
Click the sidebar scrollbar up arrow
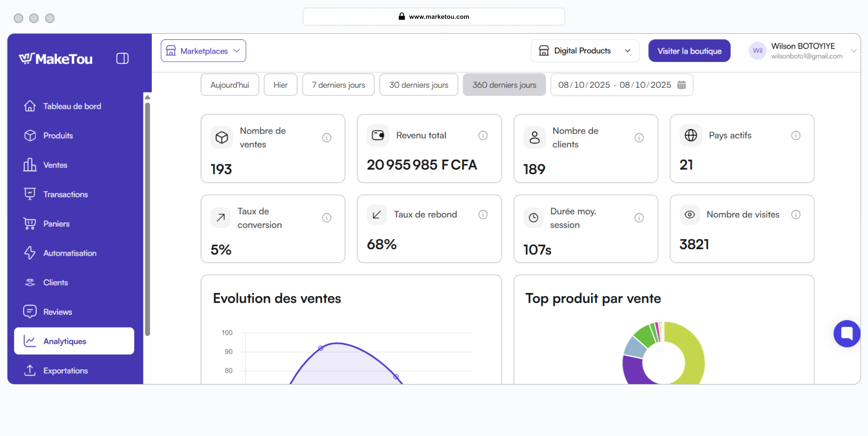(x=147, y=97)
